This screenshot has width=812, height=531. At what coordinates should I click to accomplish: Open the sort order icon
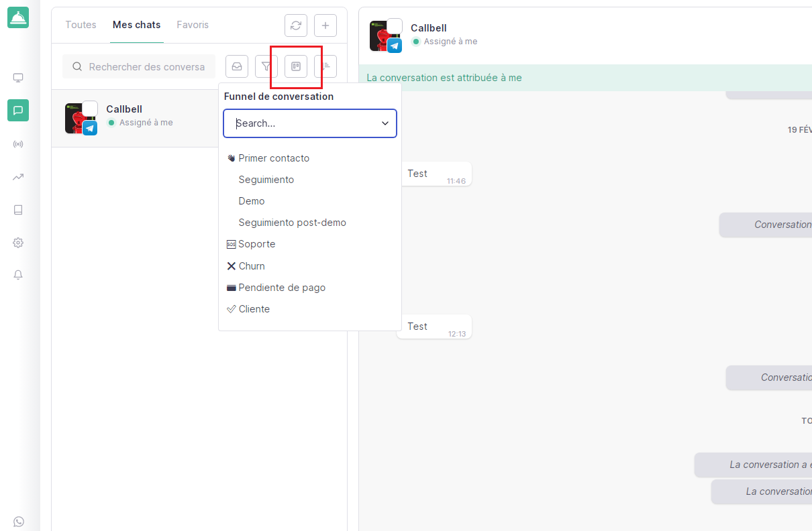(x=325, y=66)
